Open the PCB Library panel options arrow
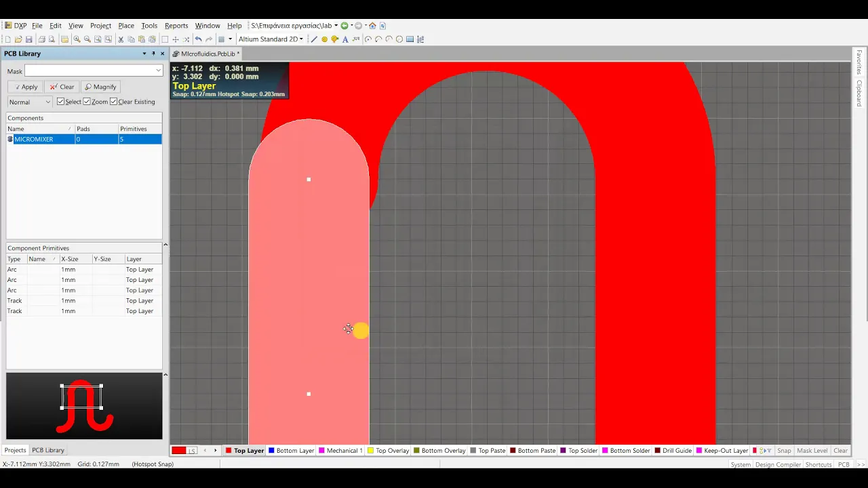Screen dimensions: 868x488 click(144, 54)
